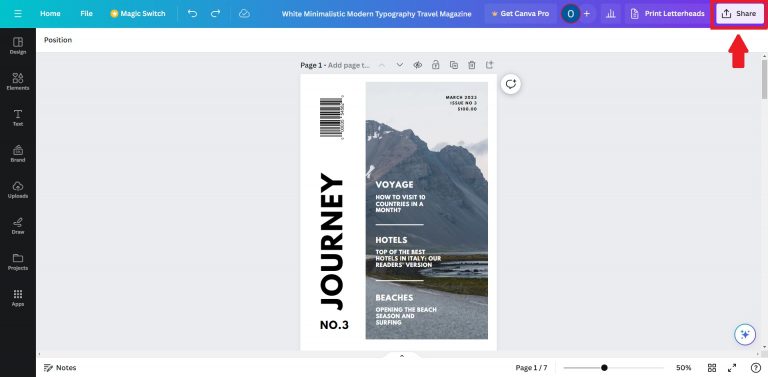This screenshot has height=377, width=768.
Task: Open the insights chart icon
Action: pos(610,14)
